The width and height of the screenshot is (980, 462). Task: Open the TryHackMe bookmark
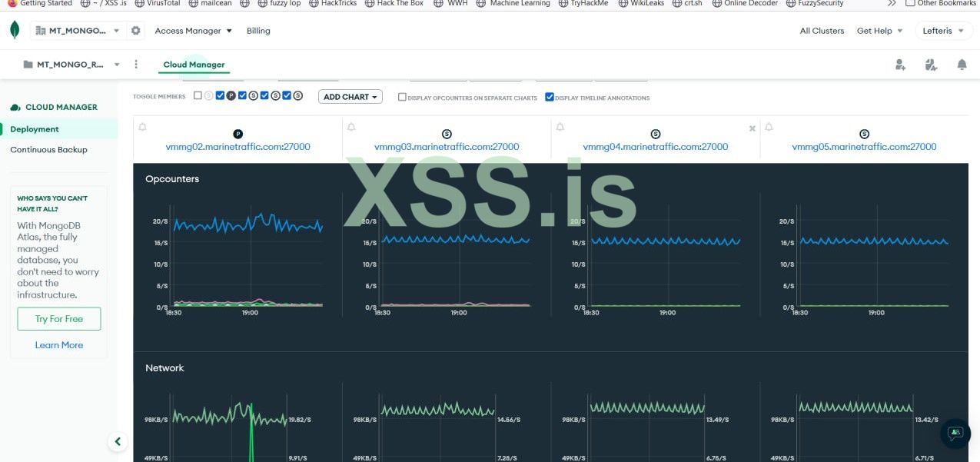pyautogui.click(x=582, y=3)
